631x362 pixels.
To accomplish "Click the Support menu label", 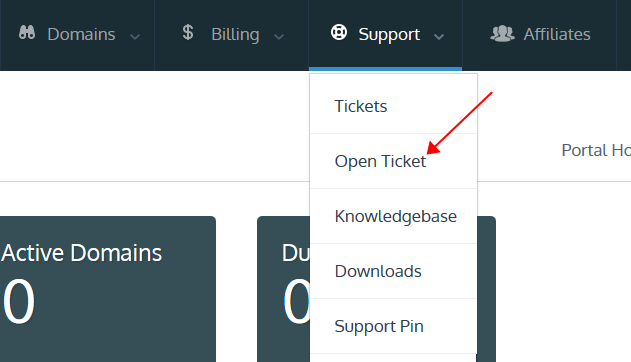I will point(389,35).
